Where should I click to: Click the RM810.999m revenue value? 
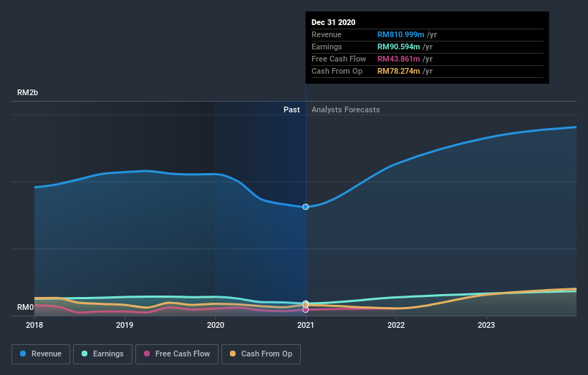point(400,34)
